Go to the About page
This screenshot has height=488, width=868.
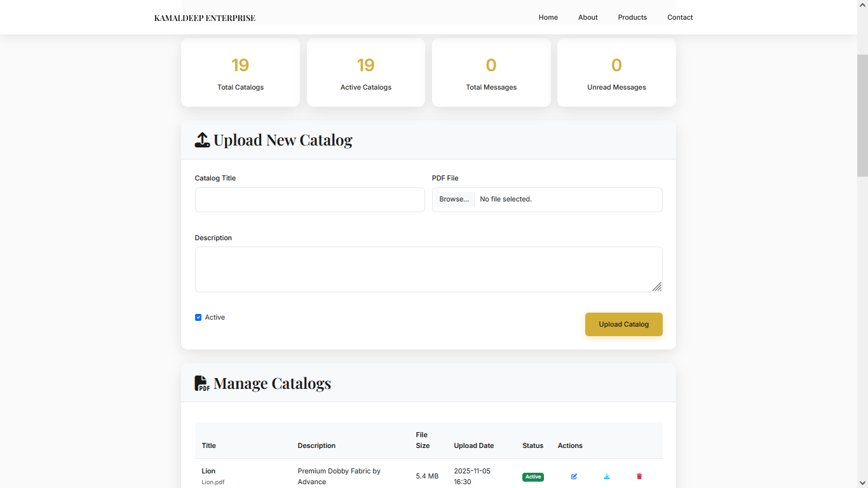pyautogui.click(x=588, y=17)
